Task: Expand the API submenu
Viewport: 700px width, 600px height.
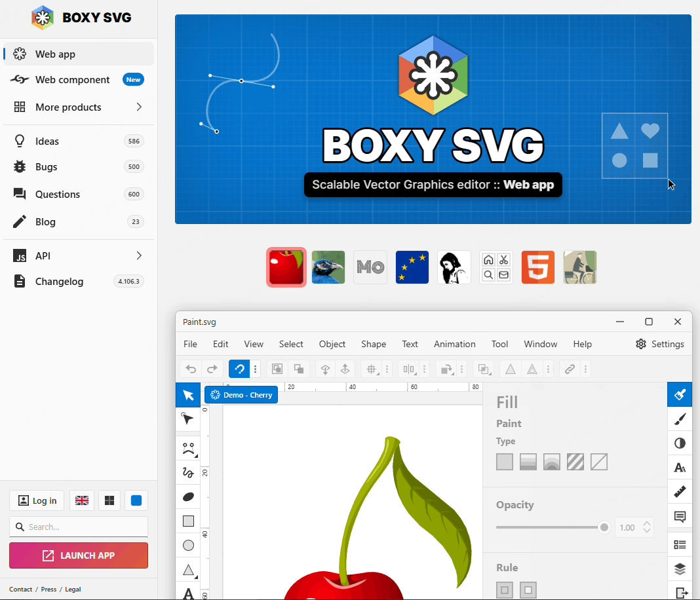Action: pos(140,255)
